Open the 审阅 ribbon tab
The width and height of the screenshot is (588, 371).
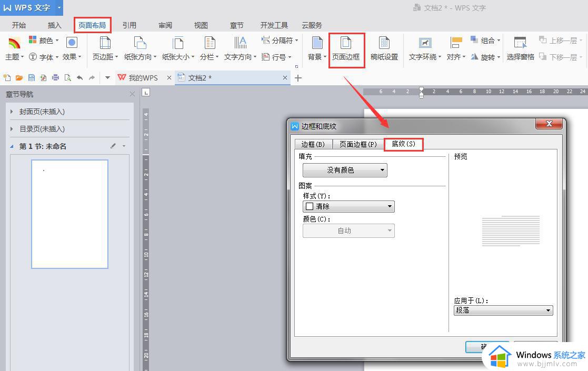pyautogui.click(x=165, y=25)
